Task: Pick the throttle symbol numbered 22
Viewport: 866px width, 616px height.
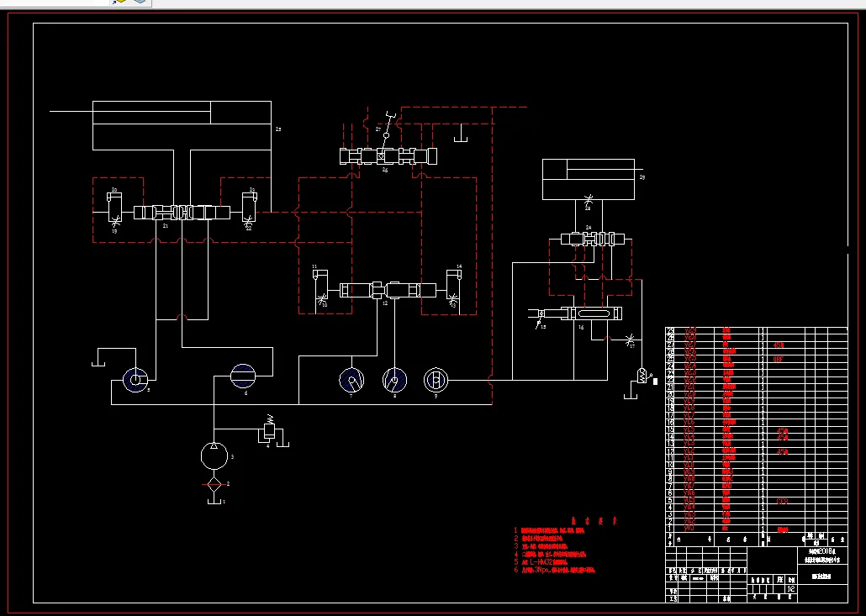Action: point(249,222)
